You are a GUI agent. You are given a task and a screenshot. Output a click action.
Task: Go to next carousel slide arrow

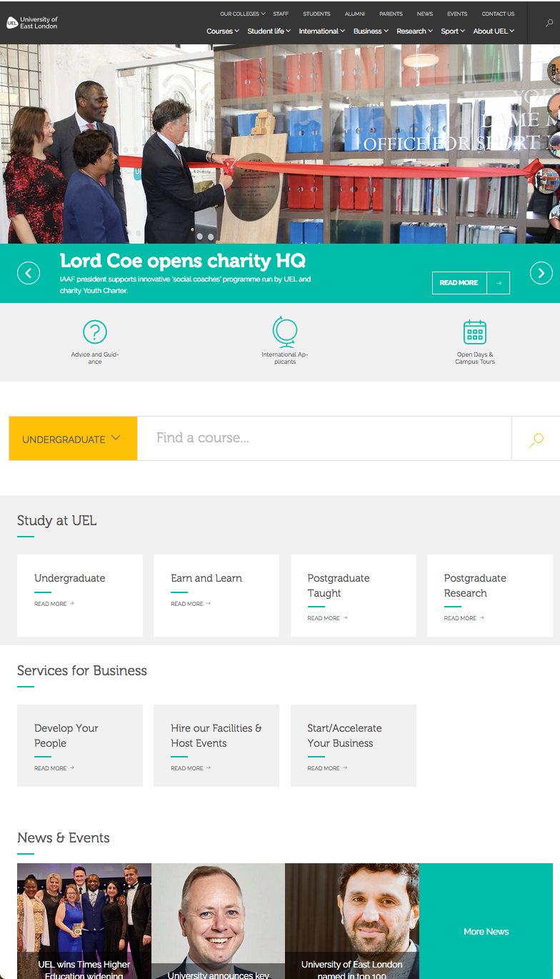541,273
